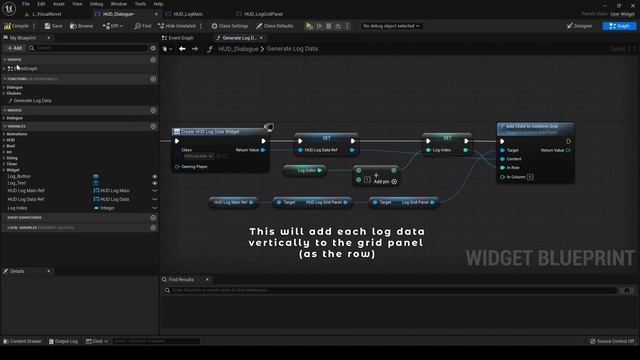Navigate forward in graph history
The width and height of the screenshot is (640, 360).
pyautogui.click(x=195, y=49)
